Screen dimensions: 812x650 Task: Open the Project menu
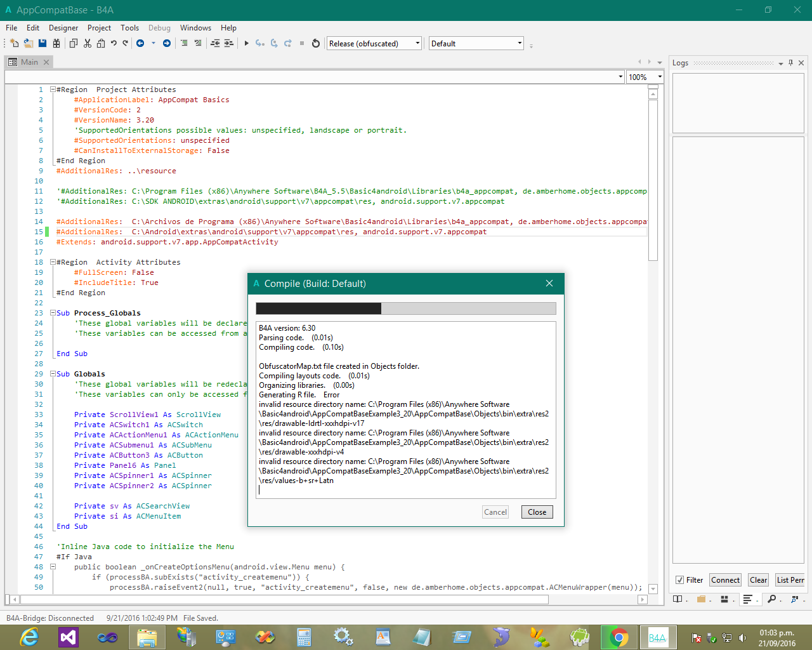coord(99,28)
